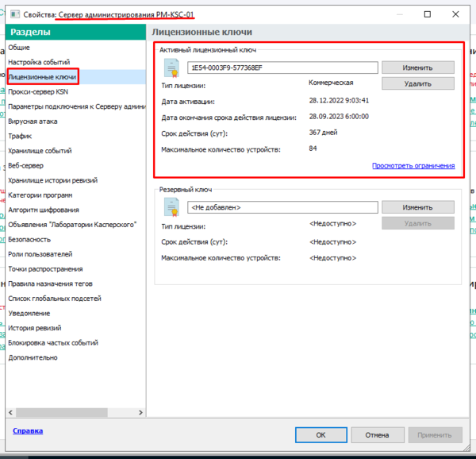
Task: Open the Дополнительно section
Action: [x=33, y=358]
